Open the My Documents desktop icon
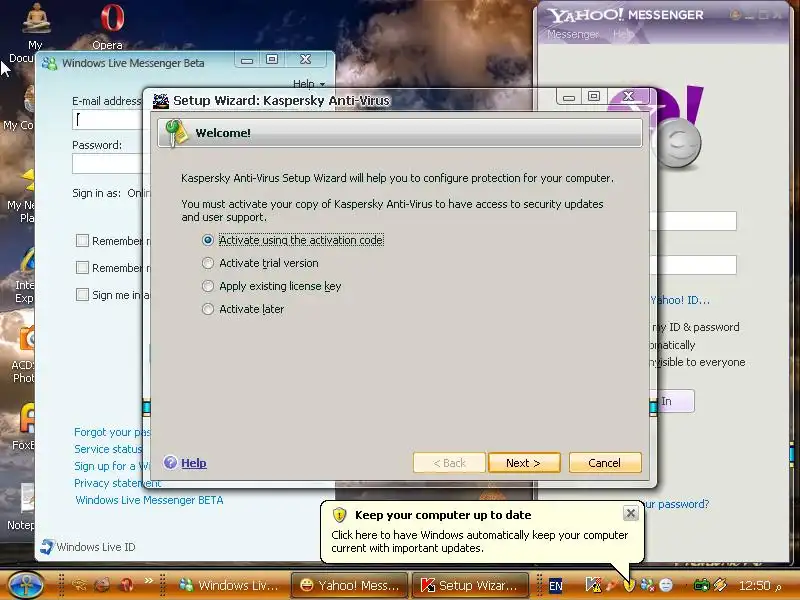 click(x=34, y=33)
